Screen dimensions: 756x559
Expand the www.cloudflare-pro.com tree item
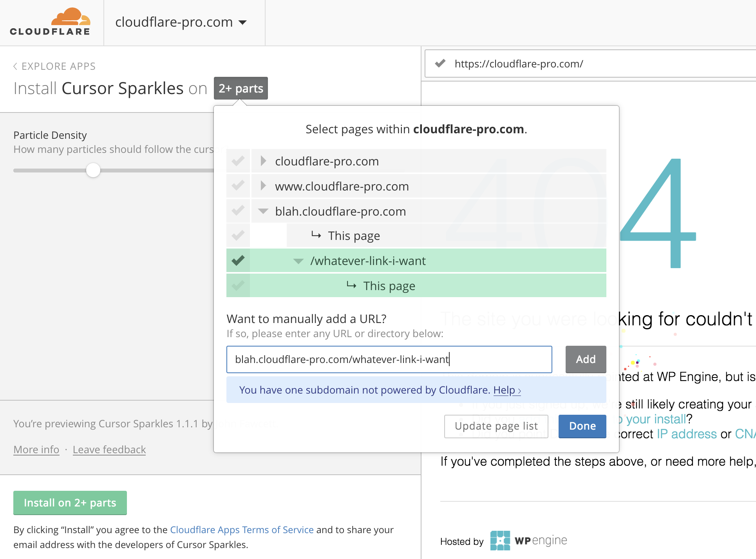coord(264,186)
